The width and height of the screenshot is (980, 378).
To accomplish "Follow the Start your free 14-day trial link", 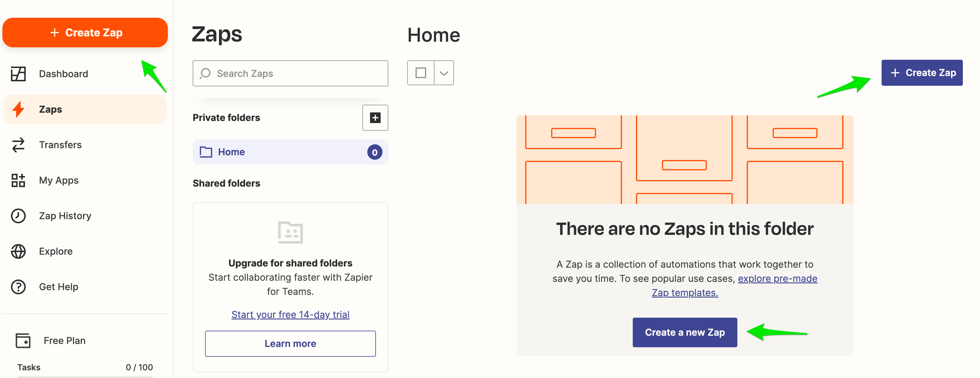I will point(290,314).
